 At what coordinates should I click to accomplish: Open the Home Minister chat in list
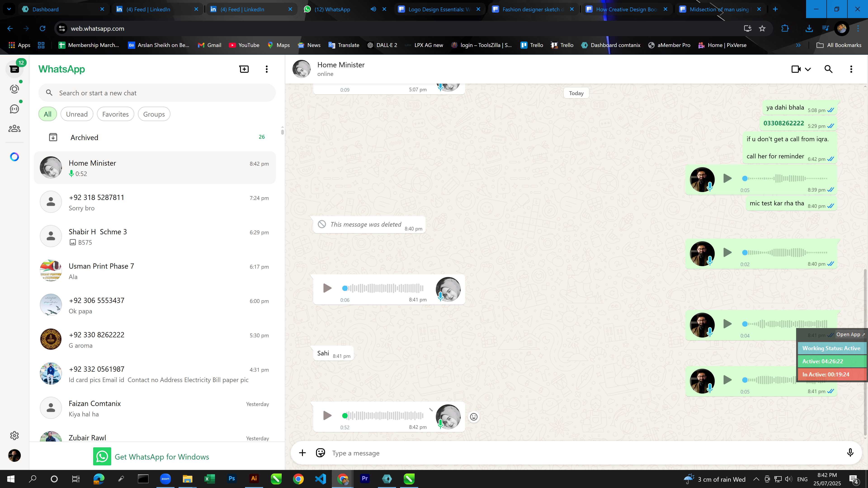(x=155, y=168)
